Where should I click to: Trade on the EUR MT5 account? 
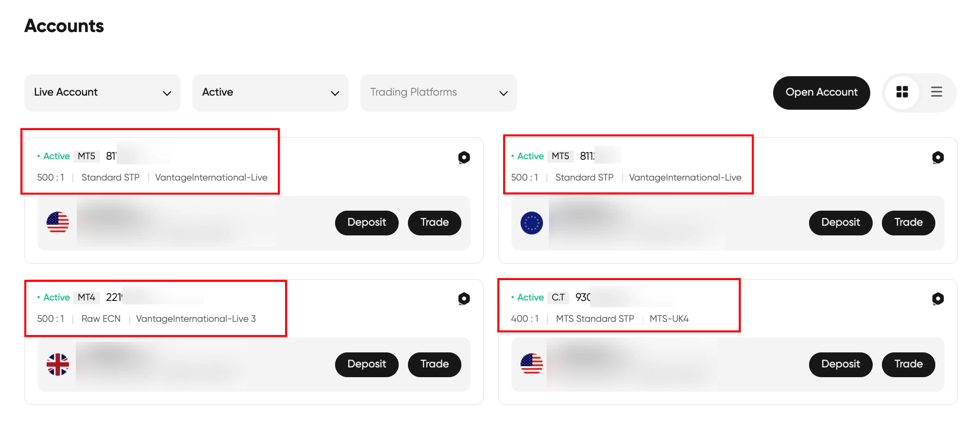(x=909, y=223)
